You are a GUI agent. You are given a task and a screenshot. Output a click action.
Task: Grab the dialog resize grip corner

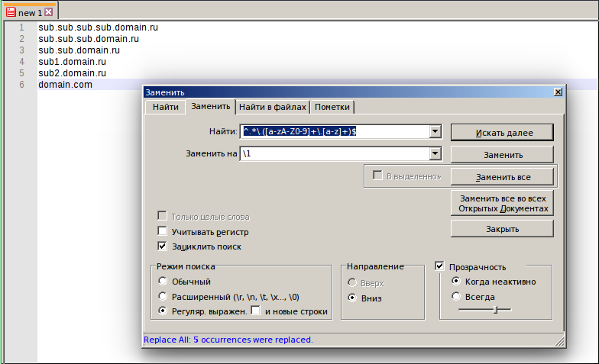(559, 341)
